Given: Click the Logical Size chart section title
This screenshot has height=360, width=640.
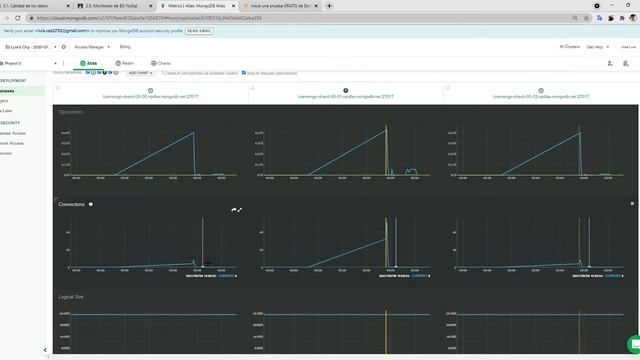Looking at the screenshot, I should (71, 297).
